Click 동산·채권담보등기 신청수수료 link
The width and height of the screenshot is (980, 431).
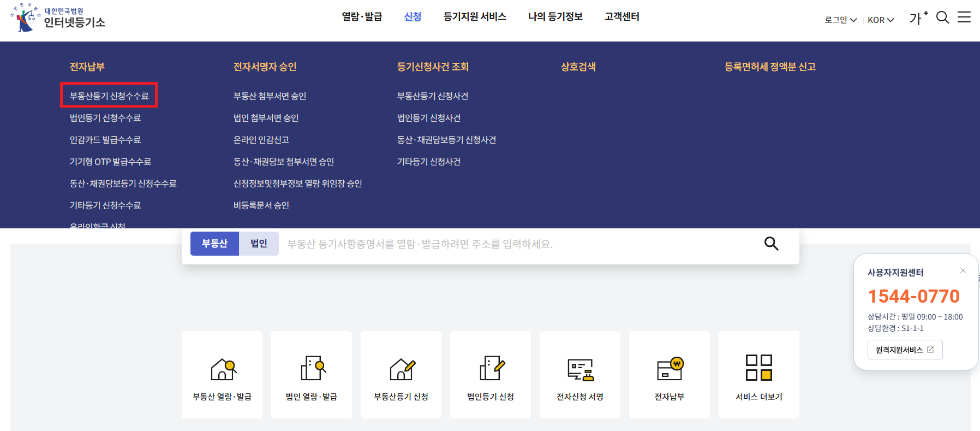[x=123, y=184]
